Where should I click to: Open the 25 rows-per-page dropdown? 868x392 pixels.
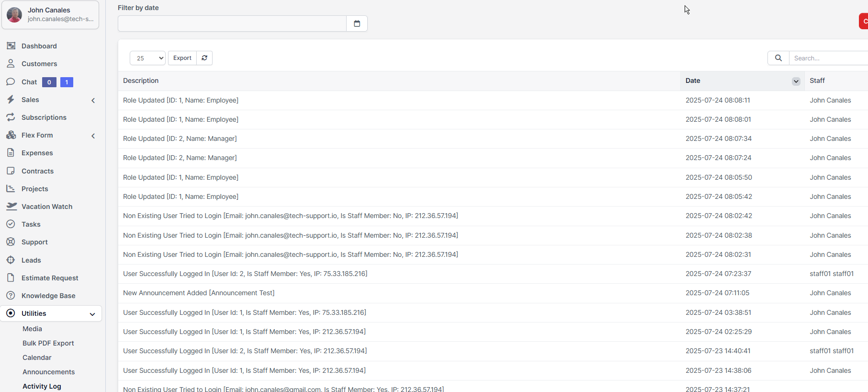pos(147,58)
